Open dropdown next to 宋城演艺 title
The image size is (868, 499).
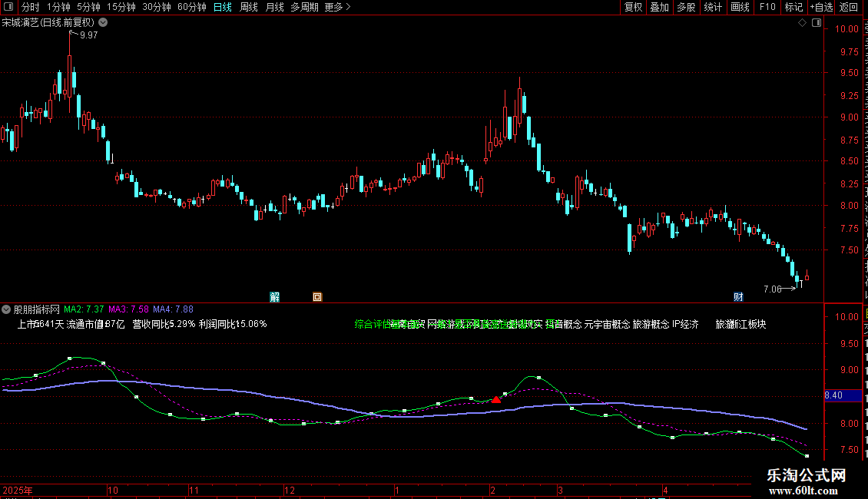tap(103, 23)
